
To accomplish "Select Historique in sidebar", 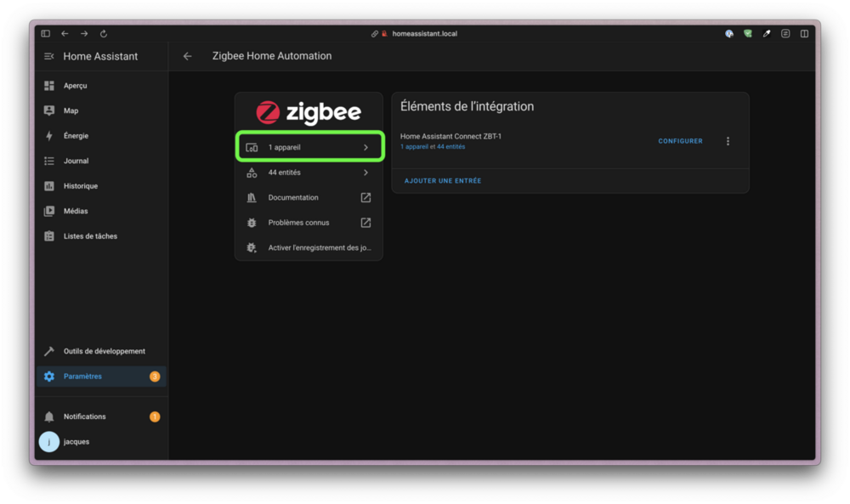I will point(81,186).
